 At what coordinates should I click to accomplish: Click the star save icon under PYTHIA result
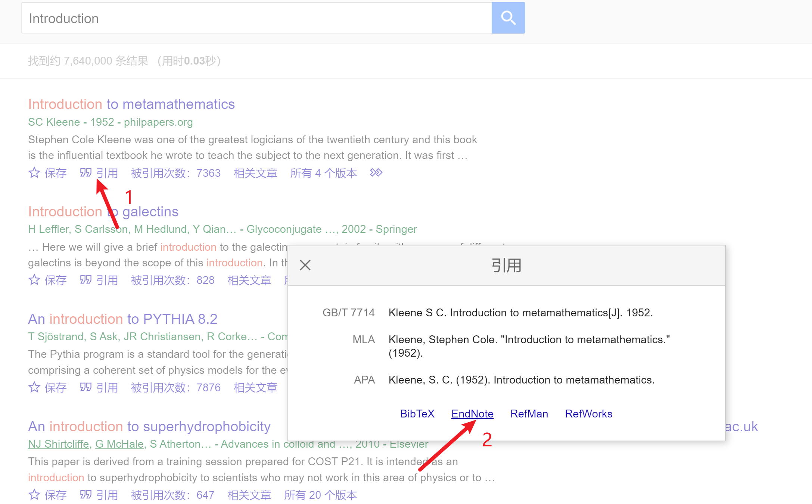pos(34,387)
